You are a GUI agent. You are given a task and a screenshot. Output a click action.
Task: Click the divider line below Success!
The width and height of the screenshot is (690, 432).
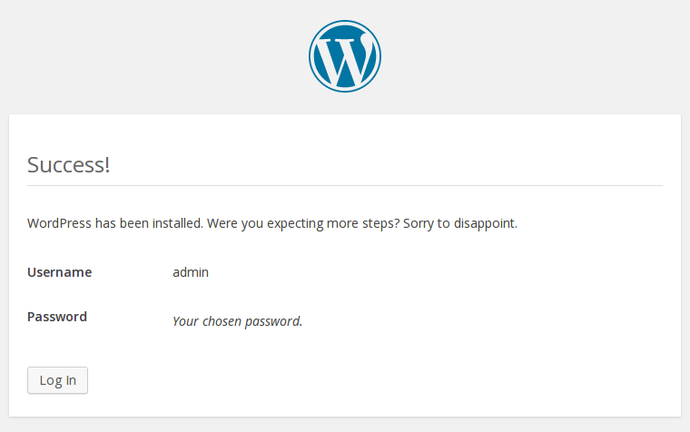[x=345, y=185]
